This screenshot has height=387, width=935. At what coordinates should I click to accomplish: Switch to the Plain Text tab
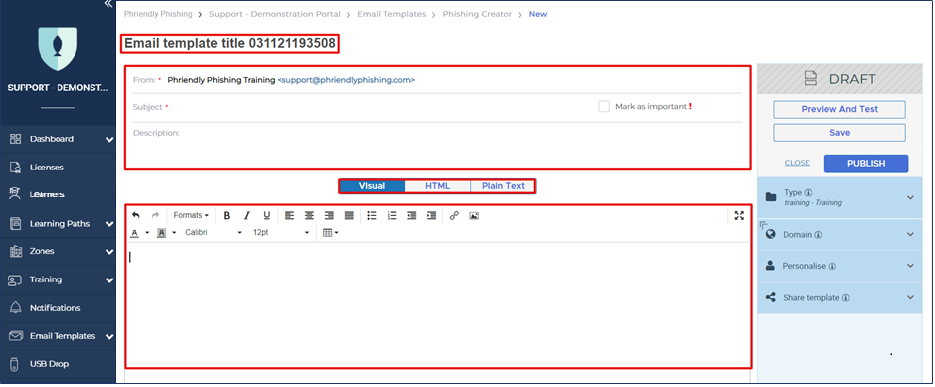503,185
